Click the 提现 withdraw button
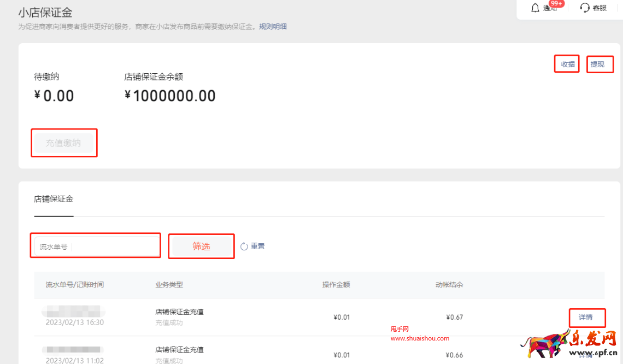 [x=600, y=64]
